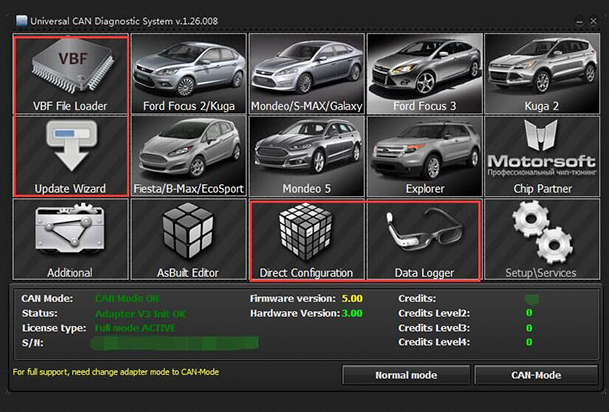Select the Fiesta/B-Max/EcoSport tile
This screenshot has height=412, width=609.
coord(189,156)
